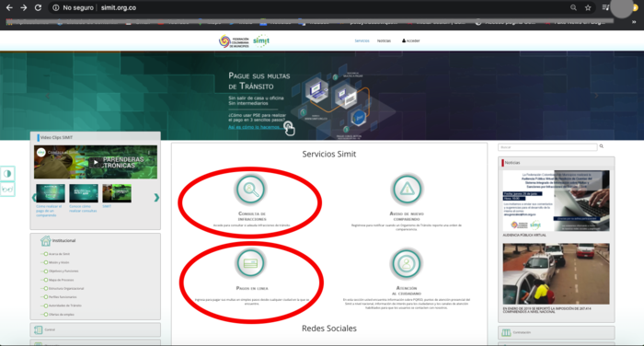644x346 pixels.
Task: Click the Atención al ciudadano person icon
Action: coord(407,263)
